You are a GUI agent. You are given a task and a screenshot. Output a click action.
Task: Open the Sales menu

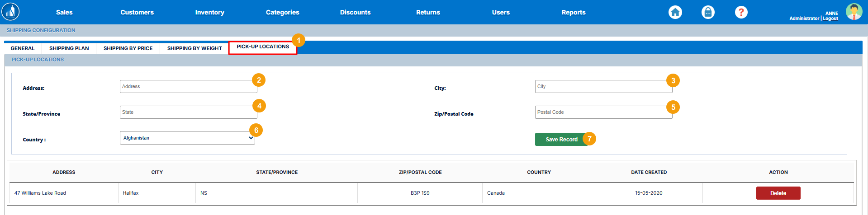[64, 12]
